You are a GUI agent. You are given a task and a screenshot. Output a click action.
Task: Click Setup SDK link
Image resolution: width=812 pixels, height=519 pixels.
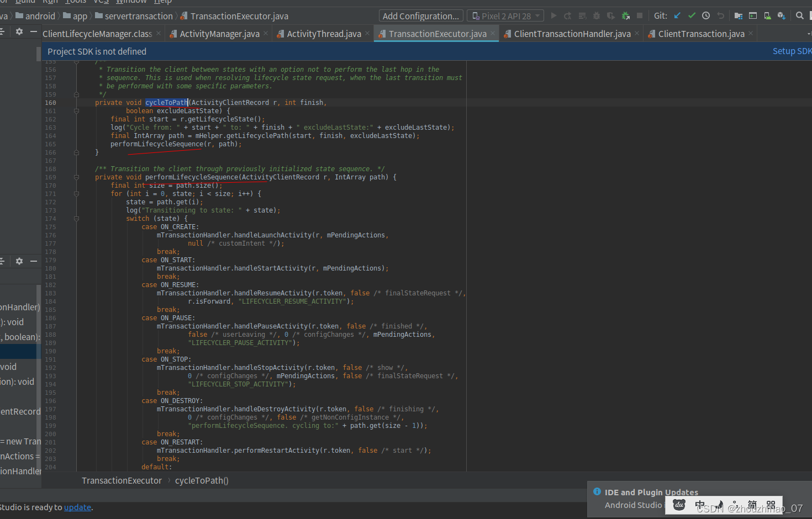792,51
